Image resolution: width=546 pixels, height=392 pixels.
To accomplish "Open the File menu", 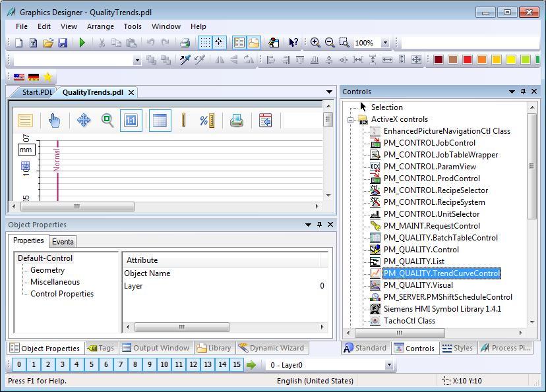I will [x=22, y=26].
